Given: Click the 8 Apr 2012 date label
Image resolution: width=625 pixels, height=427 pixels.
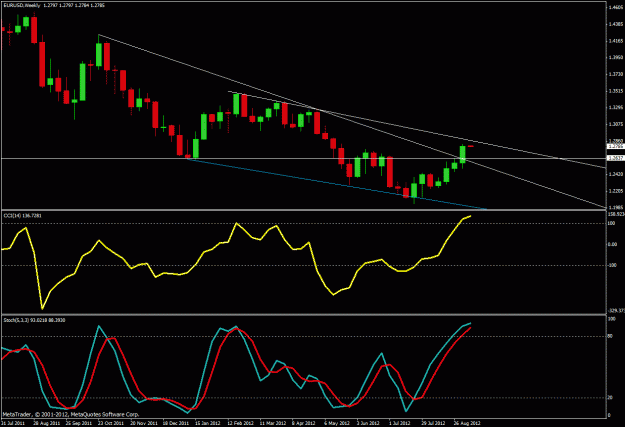Looking at the screenshot, I should tap(303, 423).
